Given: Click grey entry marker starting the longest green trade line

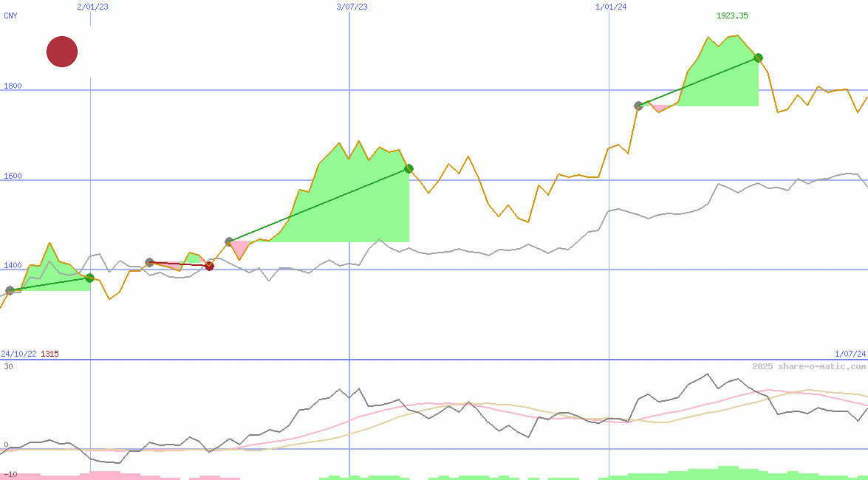Looking at the screenshot, I should coord(229,241).
